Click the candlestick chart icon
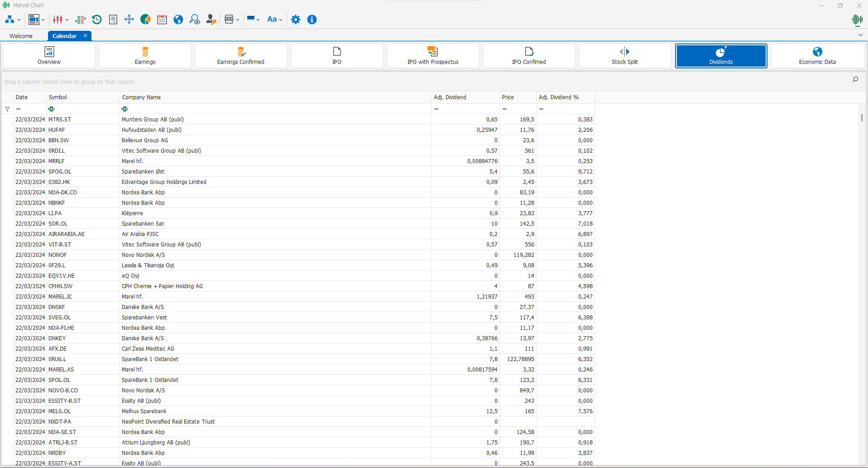This screenshot has height=468, width=868. coord(58,19)
